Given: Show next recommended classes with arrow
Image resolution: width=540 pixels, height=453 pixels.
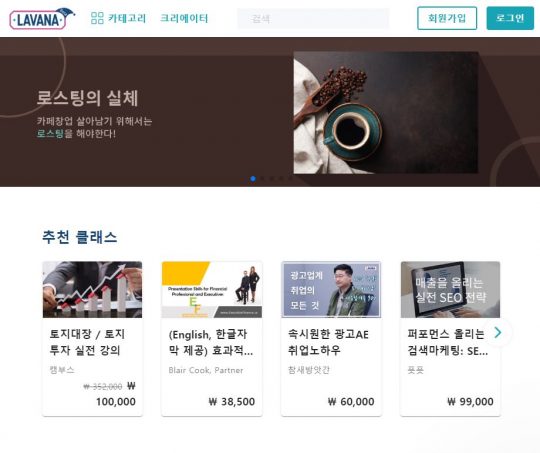Looking at the screenshot, I should pyautogui.click(x=498, y=332).
